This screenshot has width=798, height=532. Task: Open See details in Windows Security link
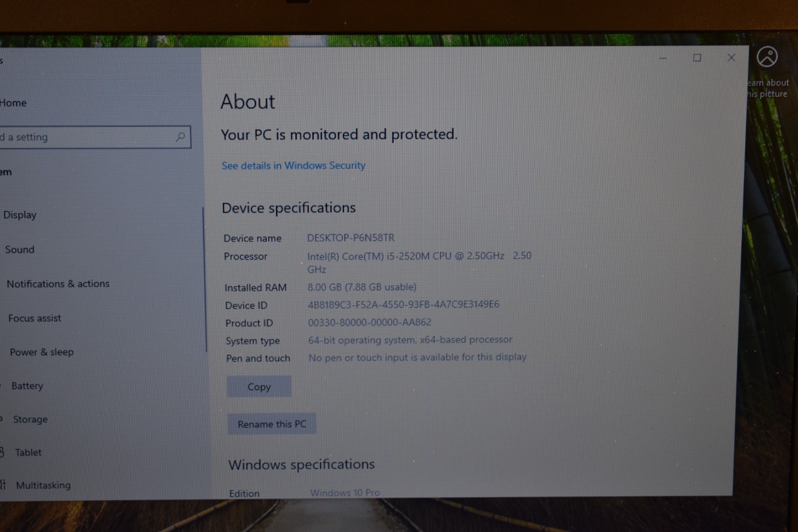[293, 166]
